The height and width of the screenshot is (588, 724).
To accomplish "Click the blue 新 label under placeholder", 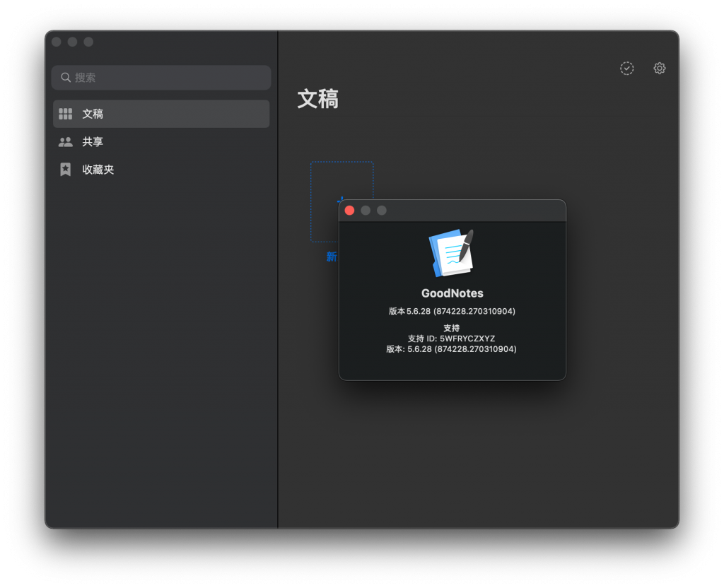I will click(332, 257).
